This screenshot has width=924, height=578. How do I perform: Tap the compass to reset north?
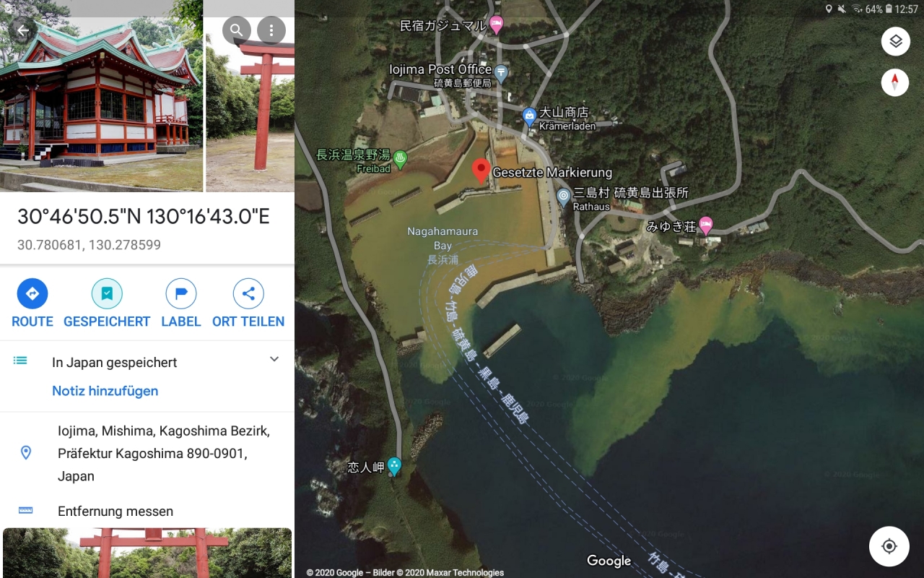pyautogui.click(x=895, y=82)
